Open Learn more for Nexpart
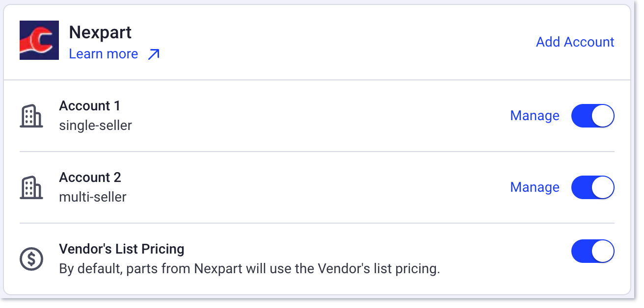644x308 pixels. pos(103,54)
